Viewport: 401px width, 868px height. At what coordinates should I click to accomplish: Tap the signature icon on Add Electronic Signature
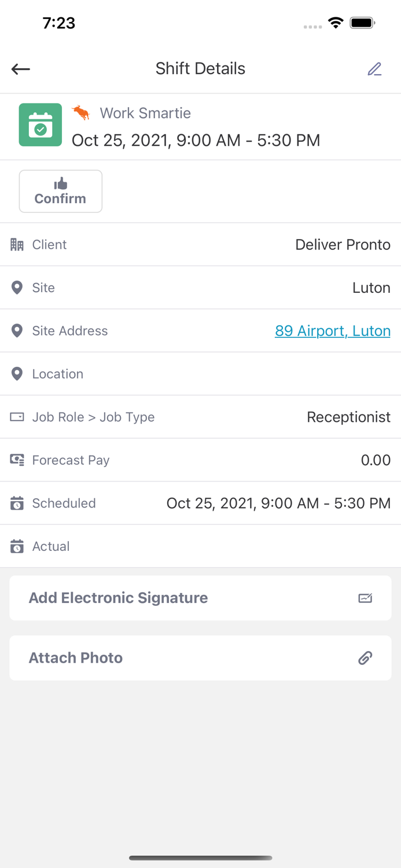tap(365, 598)
